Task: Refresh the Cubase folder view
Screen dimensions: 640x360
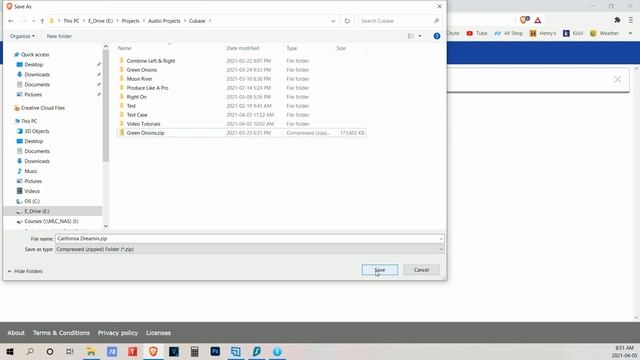Action: [347, 21]
